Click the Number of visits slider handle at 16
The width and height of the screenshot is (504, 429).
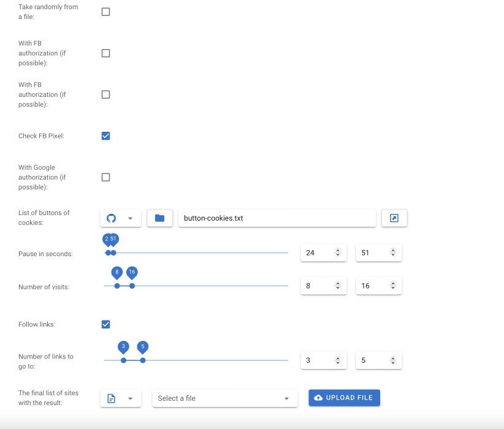tap(132, 286)
